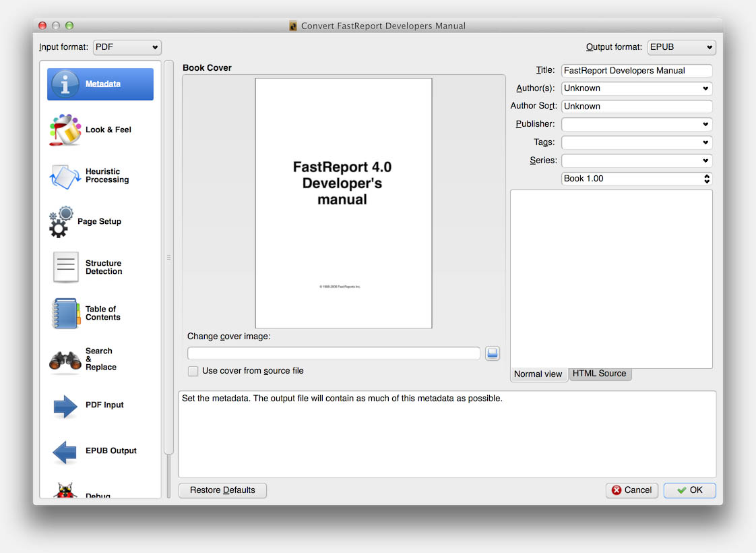The width and height of the screenshot is (756, 553).
Task: Expand the Input format PDF dropdown
Action: point(127,47)
